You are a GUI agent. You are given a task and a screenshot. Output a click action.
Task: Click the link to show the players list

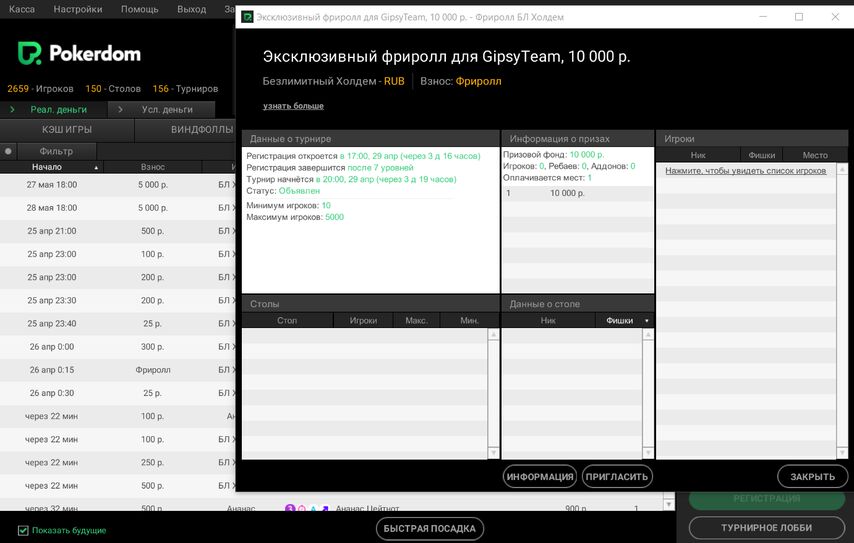click(745, 171)
